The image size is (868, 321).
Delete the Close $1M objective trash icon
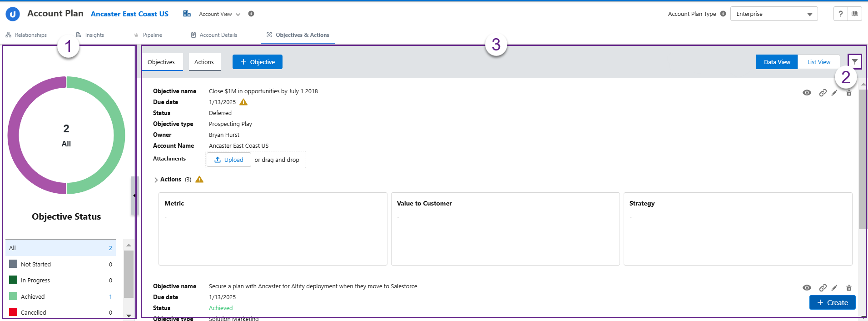[x=848, y=93]
